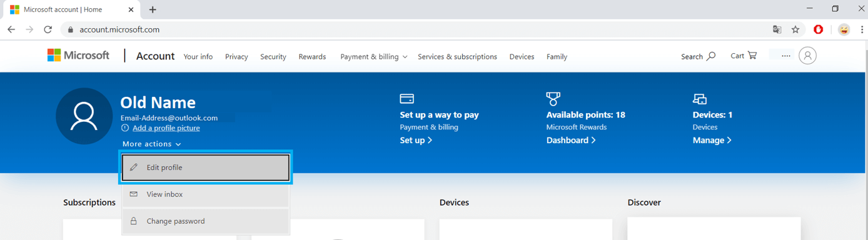868x240 pixels.
Task: Select Change password menu entry
Action: coord(205,221)
